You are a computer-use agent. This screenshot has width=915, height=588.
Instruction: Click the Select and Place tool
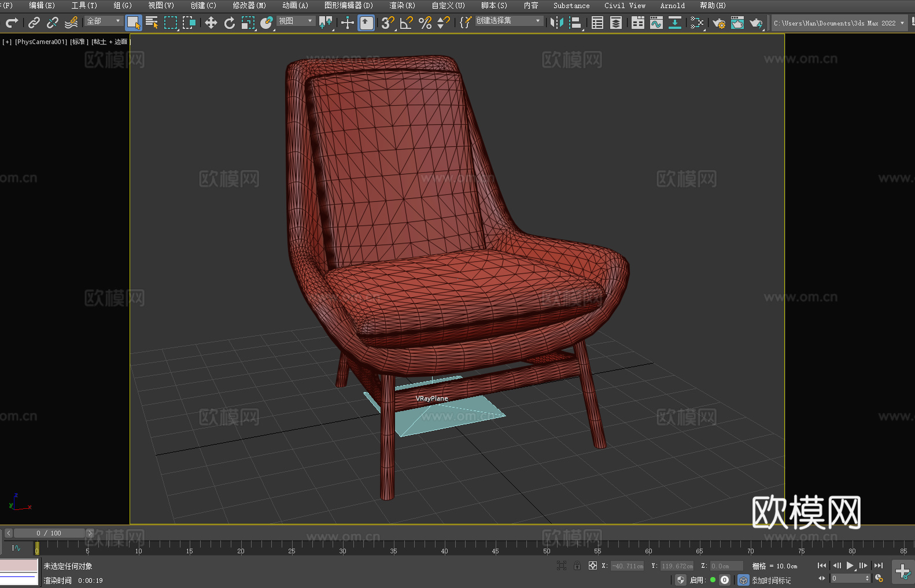coord(267,23)
